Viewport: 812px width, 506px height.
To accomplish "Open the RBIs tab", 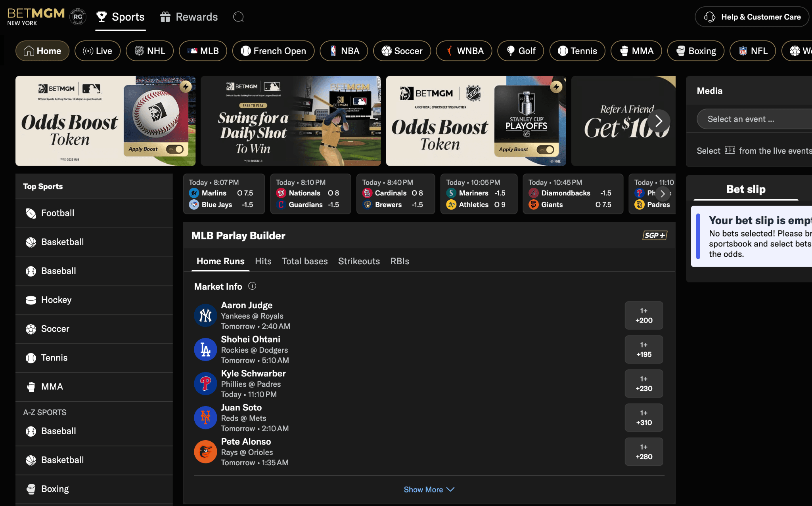I will (400, 261).
